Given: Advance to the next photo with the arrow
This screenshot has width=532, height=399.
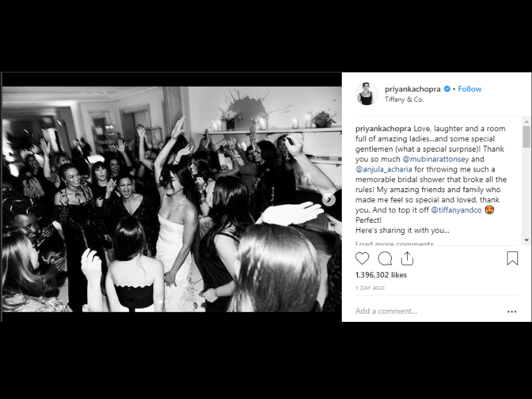Looking at the screenshot, I should pos(329,199).
